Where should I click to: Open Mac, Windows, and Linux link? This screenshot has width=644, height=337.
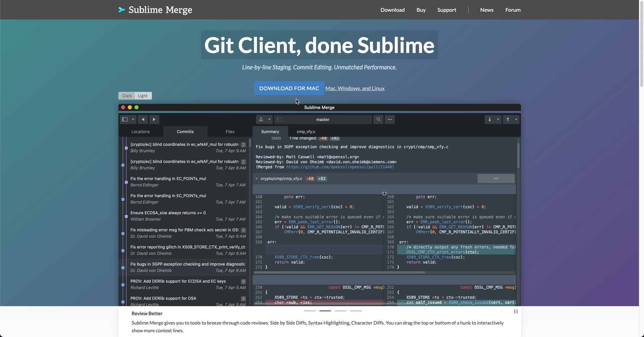[x=355, y=88]
